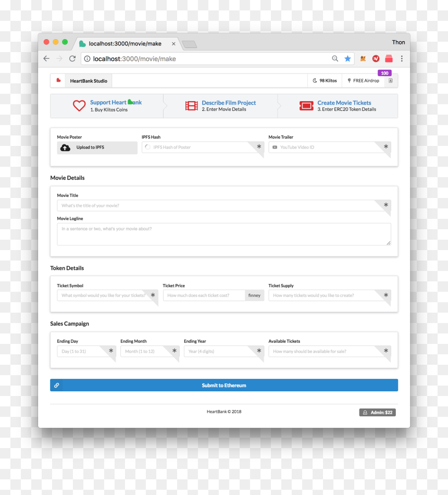Click the HeartBank red logo icon
The width and height of the screenshot is (448, 495).
click(x=58, y=80)
